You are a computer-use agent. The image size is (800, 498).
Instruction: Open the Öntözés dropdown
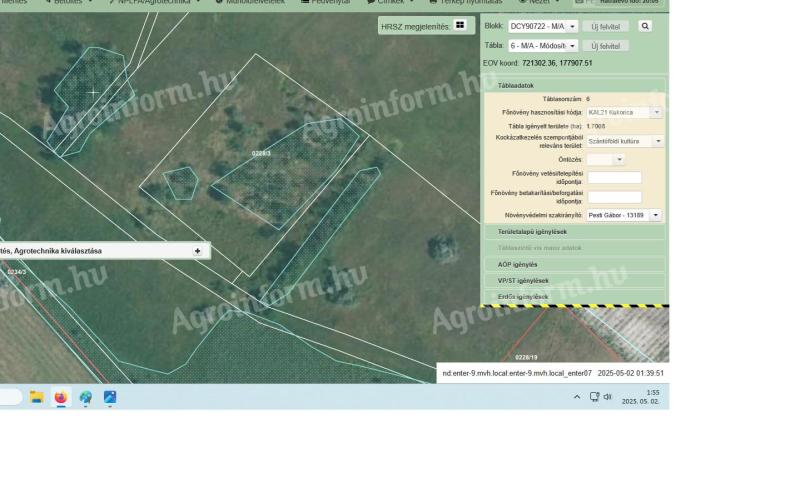click(606, 159)
